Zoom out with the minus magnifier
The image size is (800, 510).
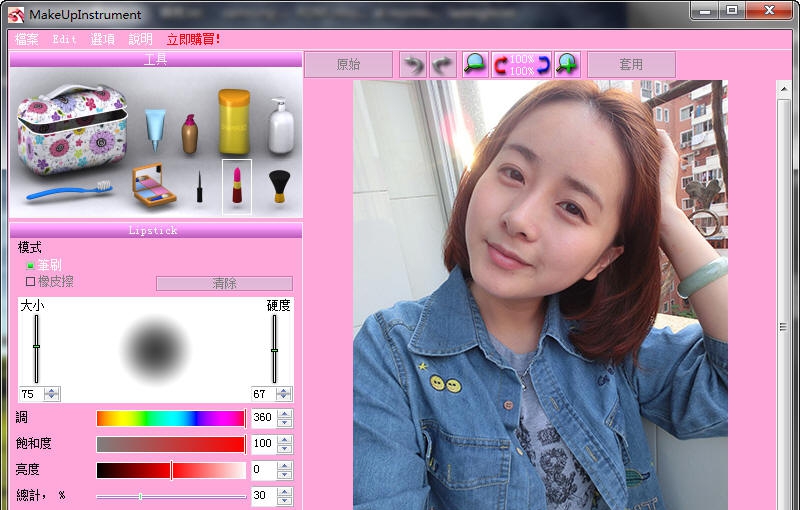click(x=475, y=65)
